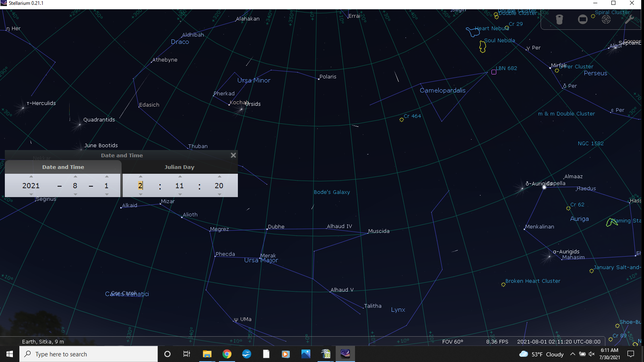Increase the year with its up arrow

pos(31,177)
